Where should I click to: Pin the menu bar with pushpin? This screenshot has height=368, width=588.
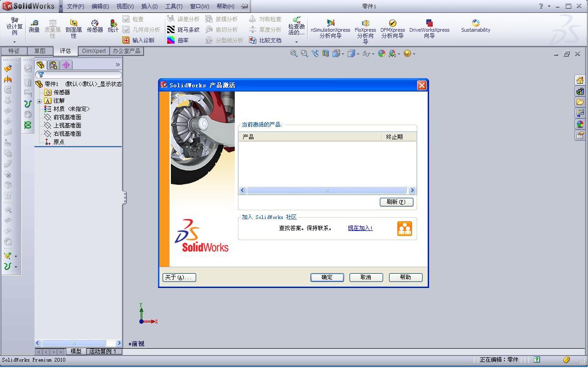point(244,6)
